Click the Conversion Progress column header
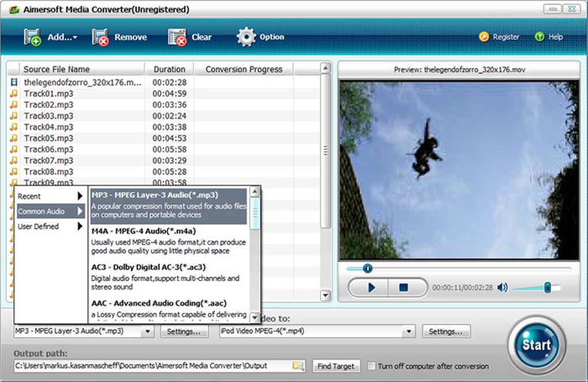 244,69
